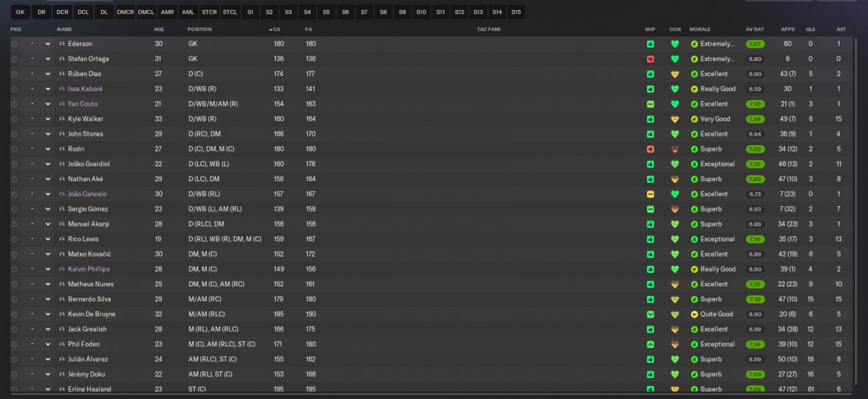Viewport: 868px width, 399px height.
Task: Click the GK position filter button
Action: coord(20,12)
